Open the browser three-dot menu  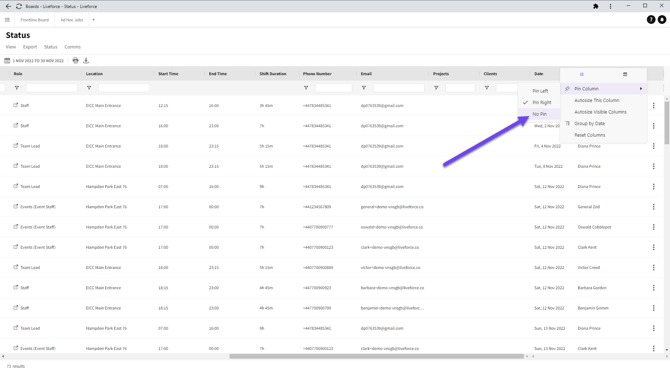610,6
